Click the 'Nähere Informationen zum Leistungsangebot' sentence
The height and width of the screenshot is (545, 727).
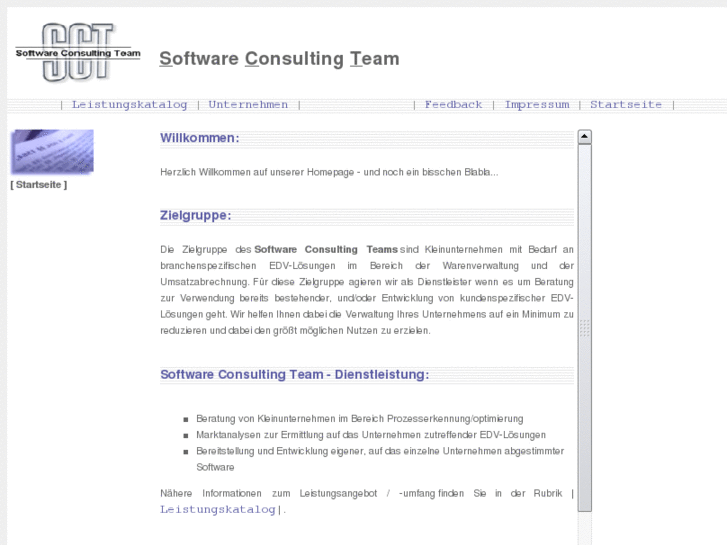tap(367, 501)
